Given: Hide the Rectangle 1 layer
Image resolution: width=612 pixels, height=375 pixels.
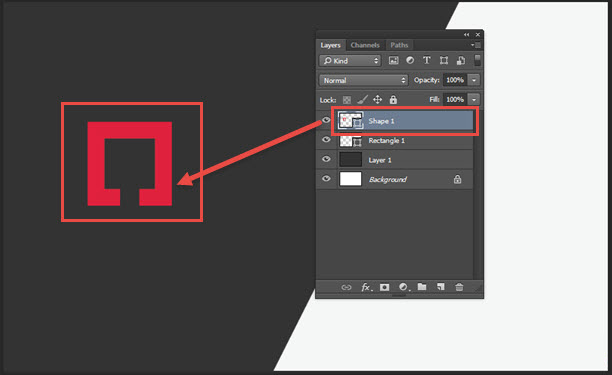Looking at the screenshot, I should (x=326, y=140).
